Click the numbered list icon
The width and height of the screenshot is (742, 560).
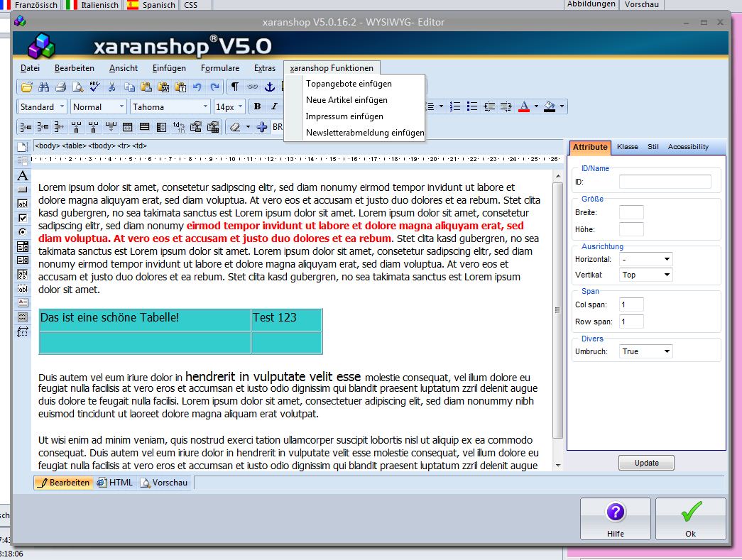(454, 107)
